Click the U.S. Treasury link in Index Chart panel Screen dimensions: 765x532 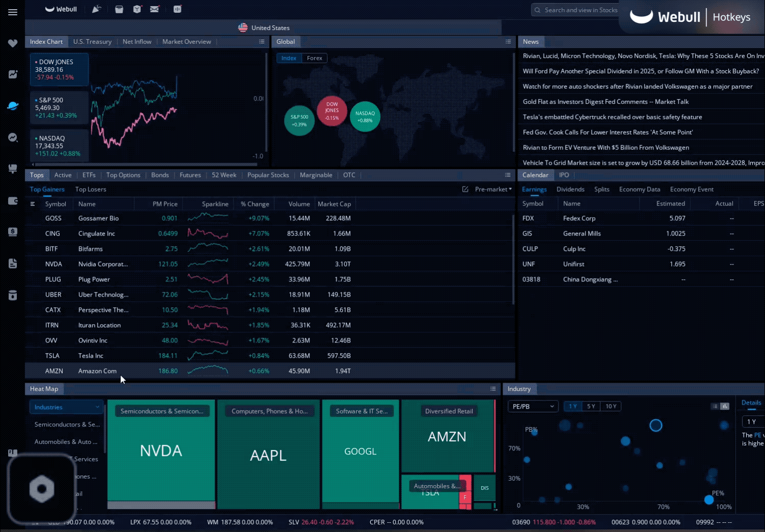92,41
